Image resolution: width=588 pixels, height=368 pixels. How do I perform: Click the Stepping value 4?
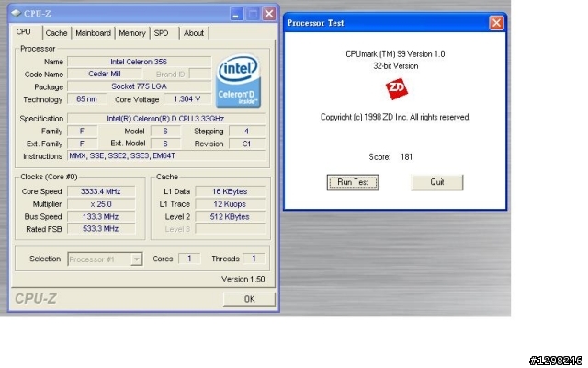tap(247, 131)
